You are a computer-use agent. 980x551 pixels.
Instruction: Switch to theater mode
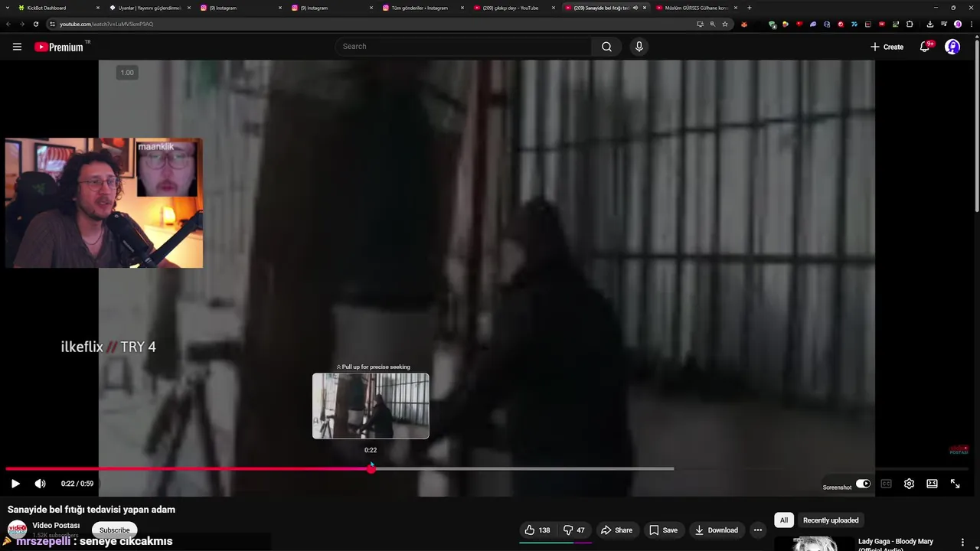[x=932, y=484]
